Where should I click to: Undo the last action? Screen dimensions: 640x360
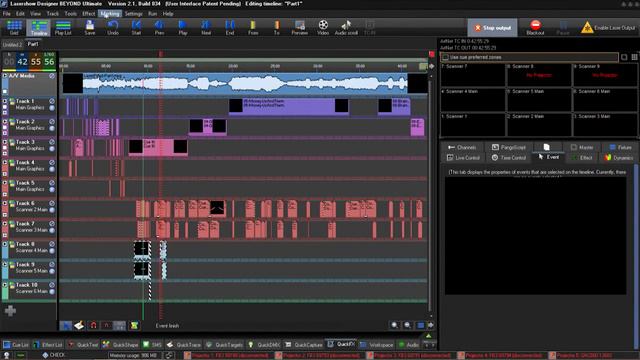pyautogui.click(x=113, y=28)
